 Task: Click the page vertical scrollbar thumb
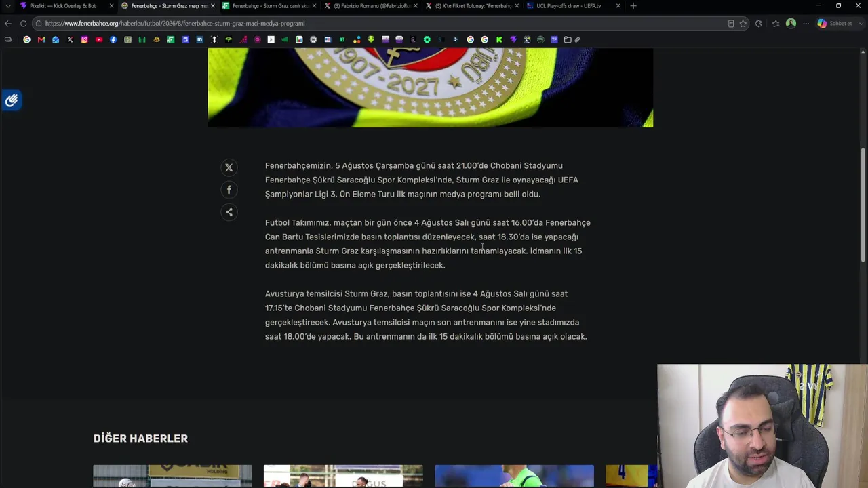[x=863, y=205]
